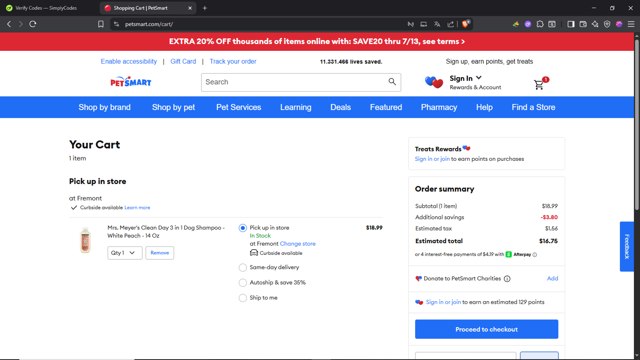
Task: Close the Shopping Cart PetSmart tab
Action: click(x=190, y=8)
